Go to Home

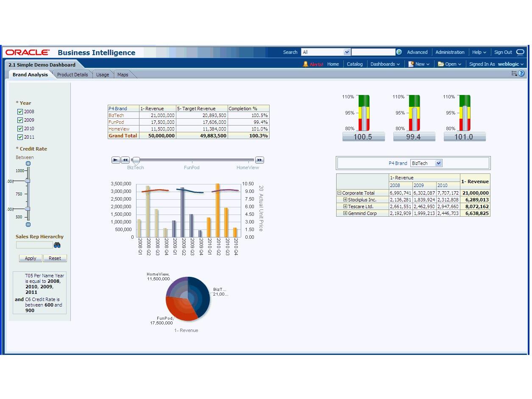(x=333, y=64)
